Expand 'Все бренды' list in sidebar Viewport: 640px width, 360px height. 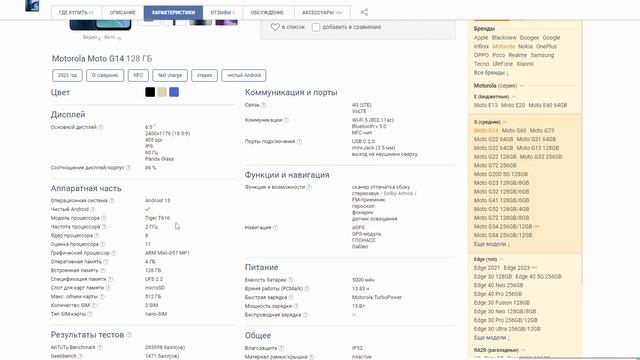point(491,73)
